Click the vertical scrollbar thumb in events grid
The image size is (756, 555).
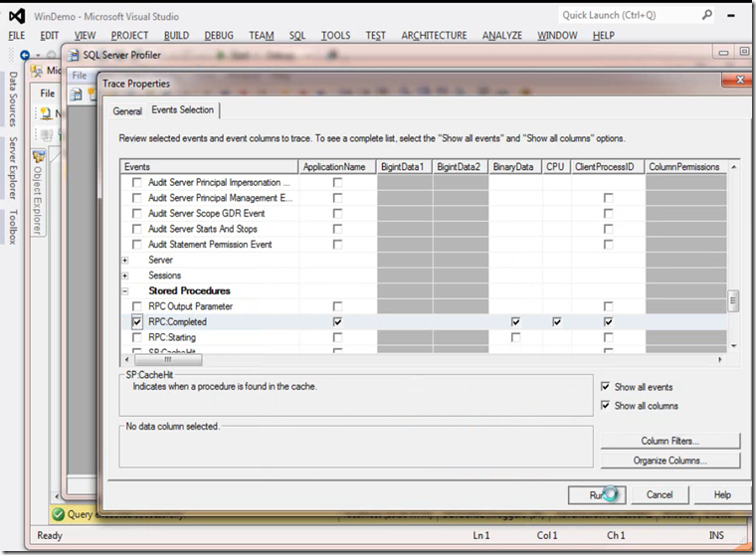point(733,301)
